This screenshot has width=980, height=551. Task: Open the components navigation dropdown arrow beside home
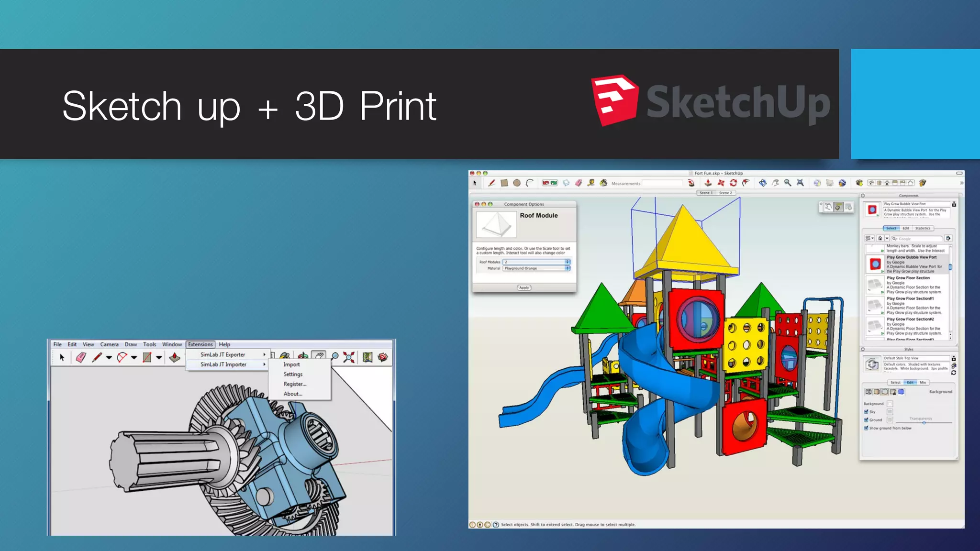[x=887, y=238]
